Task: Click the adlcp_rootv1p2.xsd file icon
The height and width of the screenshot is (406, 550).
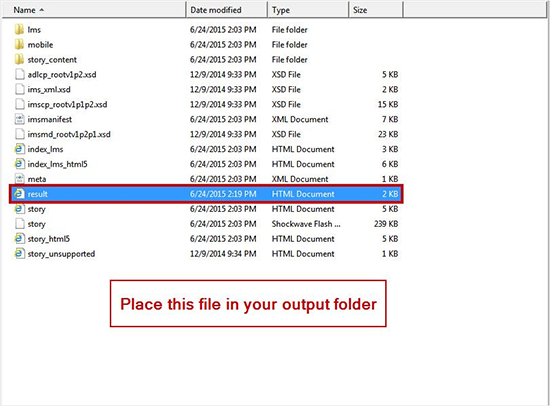Action: (19, 74)
